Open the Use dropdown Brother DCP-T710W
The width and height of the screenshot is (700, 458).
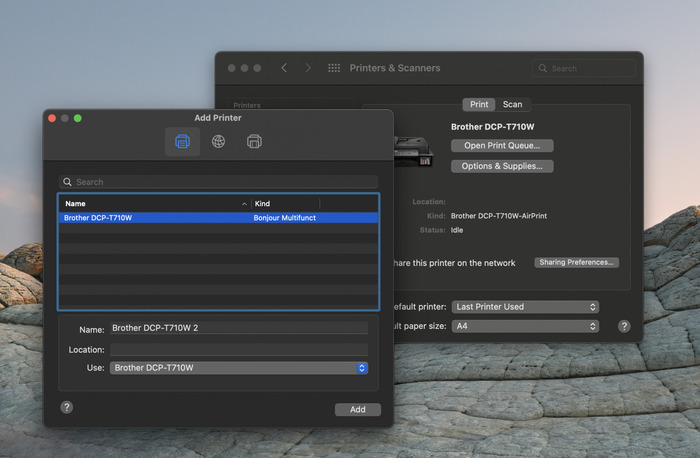pos(239,368)
